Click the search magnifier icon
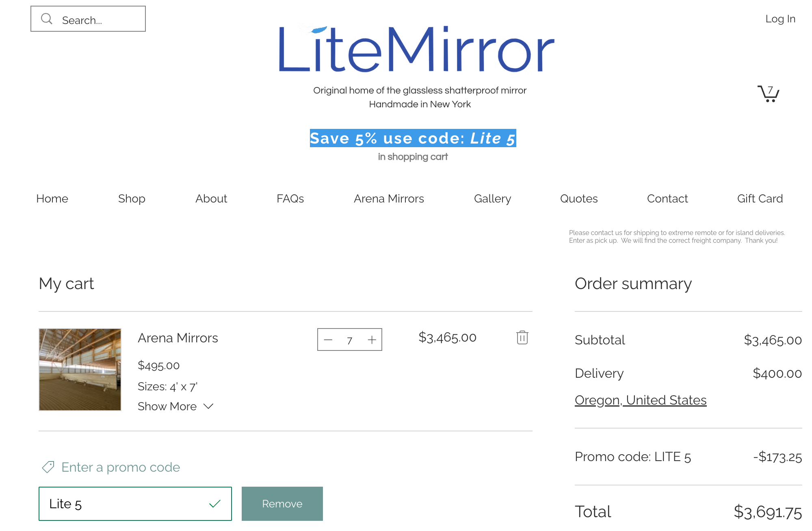812x531 pixels. point(47,19)
